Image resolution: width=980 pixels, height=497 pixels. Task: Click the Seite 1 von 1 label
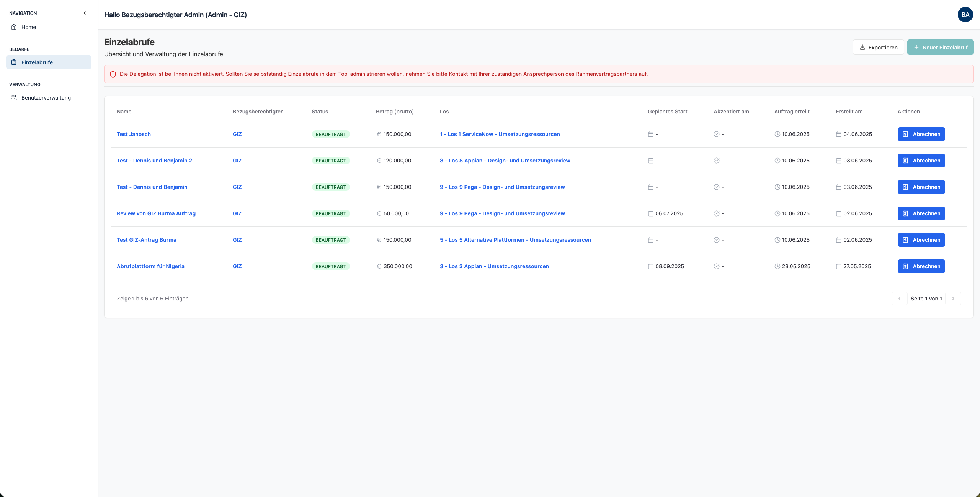[x=926, y=299]
